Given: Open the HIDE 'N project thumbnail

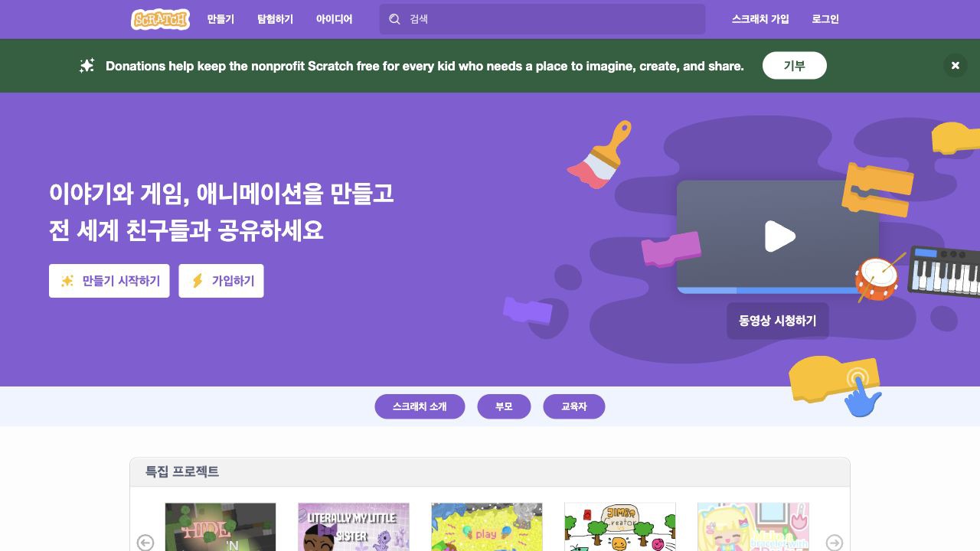Looking at the screenshot, I should [220, 527].
